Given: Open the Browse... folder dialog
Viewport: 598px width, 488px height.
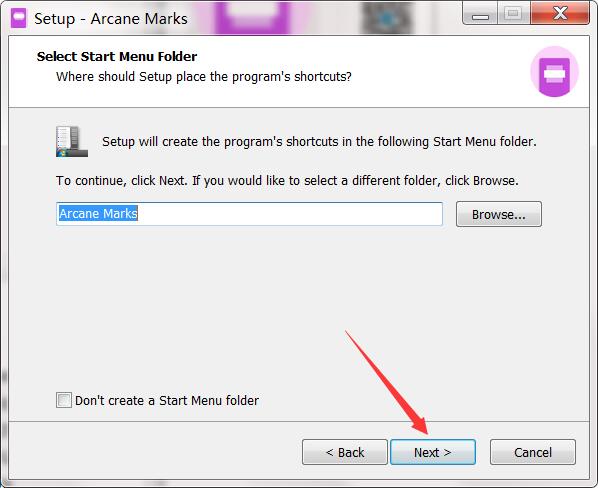Looking at the screenshot, I should pos(499,214).
